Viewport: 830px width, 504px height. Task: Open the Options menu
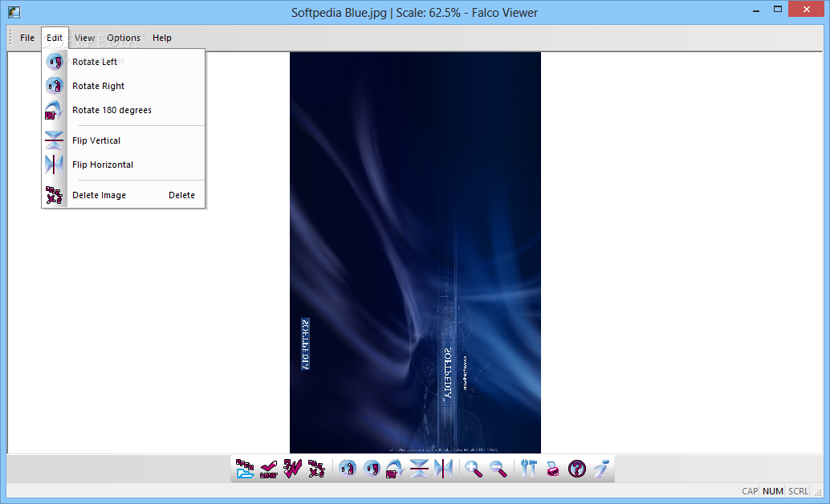pos(124,38)
